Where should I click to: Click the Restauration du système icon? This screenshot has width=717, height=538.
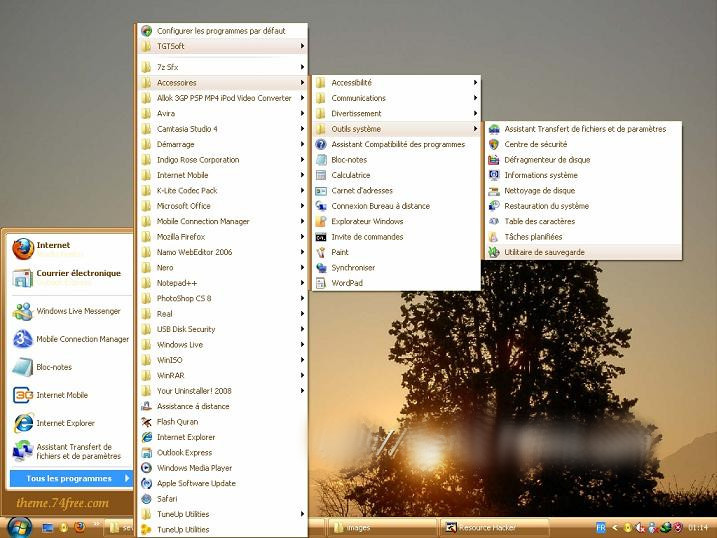click(493, 206)
